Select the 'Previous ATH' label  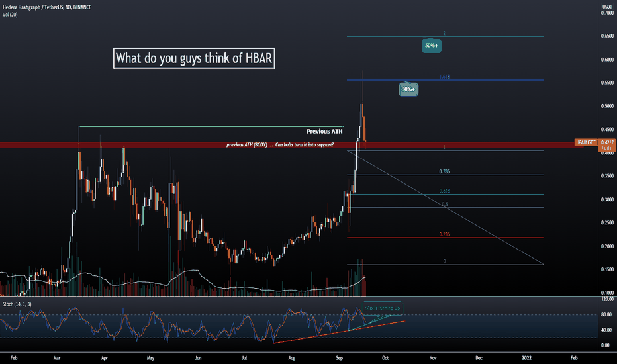click(x=324, y=132)
